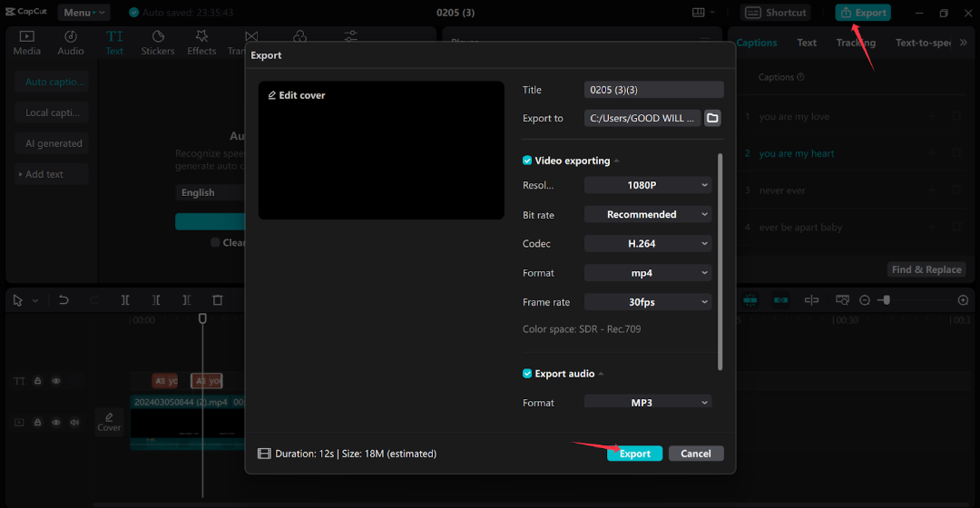This screenshot has height=508, width=980.
Task: Add caption after 'you are my love' row
Action: [932, 117]
